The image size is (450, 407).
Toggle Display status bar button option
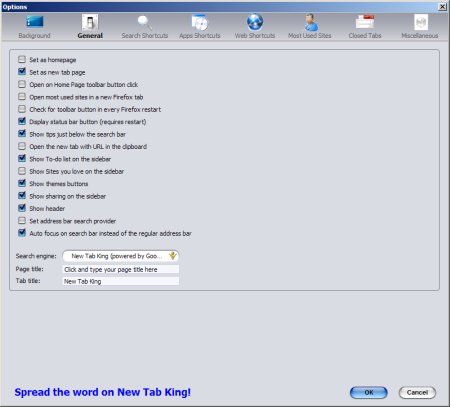22,122
